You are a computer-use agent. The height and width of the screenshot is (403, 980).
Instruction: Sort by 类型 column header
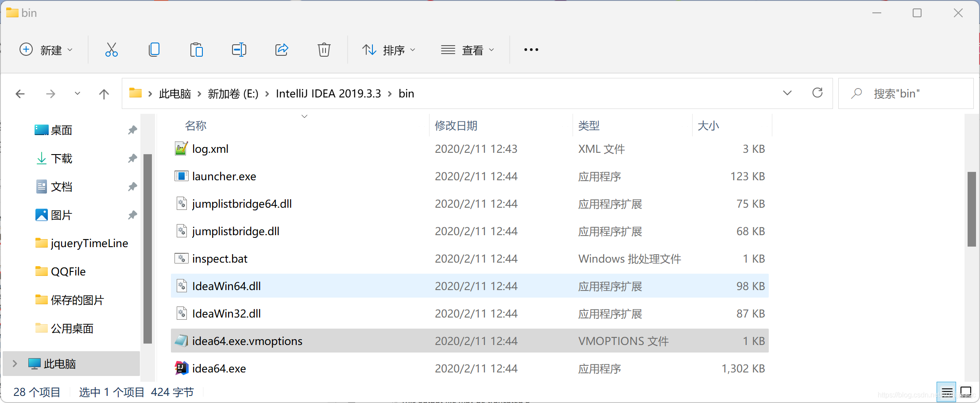(x=589, y=125)
